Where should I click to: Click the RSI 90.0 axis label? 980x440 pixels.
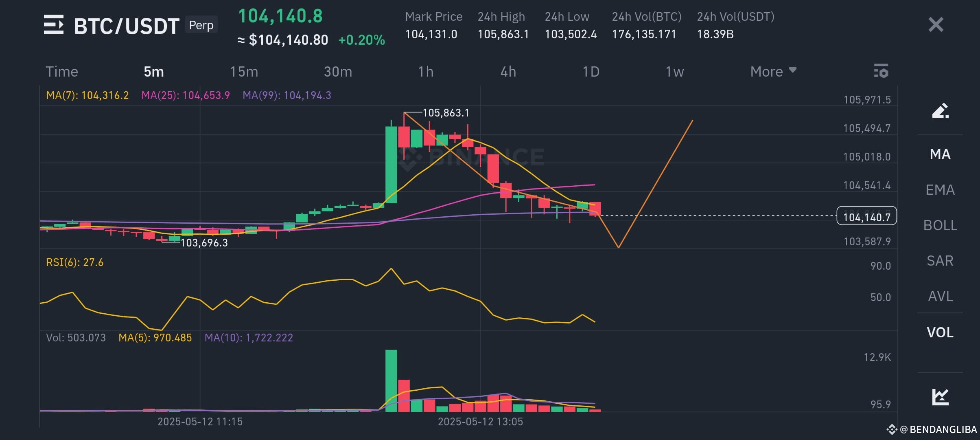tap(880, 266)
